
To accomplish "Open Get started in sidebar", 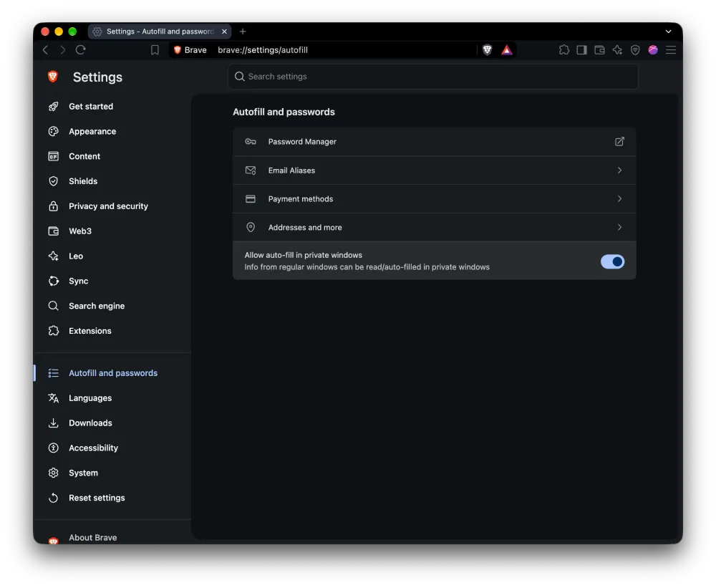I will click(x=91, y=107).
